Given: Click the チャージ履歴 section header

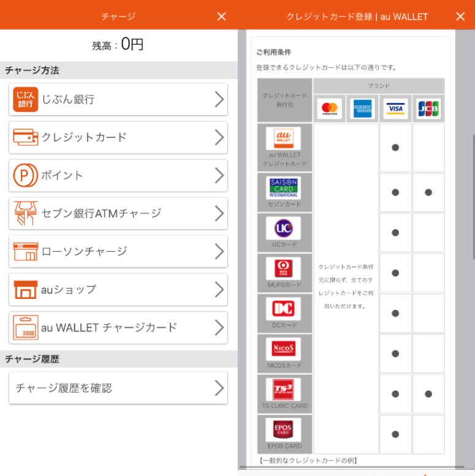Looking at the screenshot, I should (32, 359).
